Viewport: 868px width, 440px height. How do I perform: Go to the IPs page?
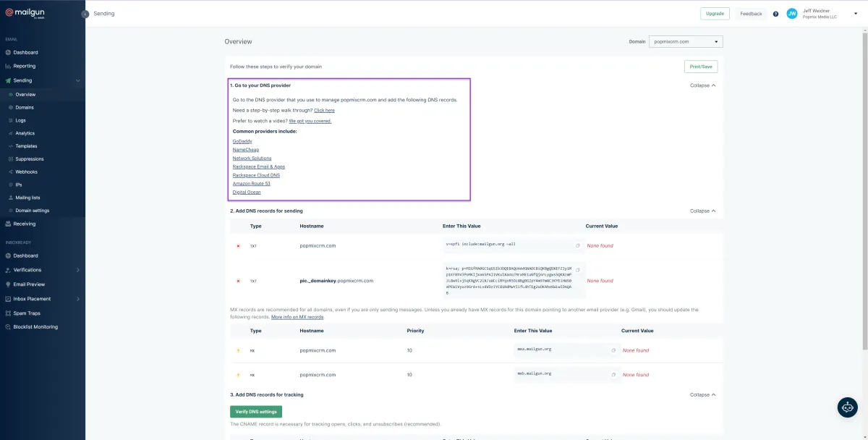(19, 185)
